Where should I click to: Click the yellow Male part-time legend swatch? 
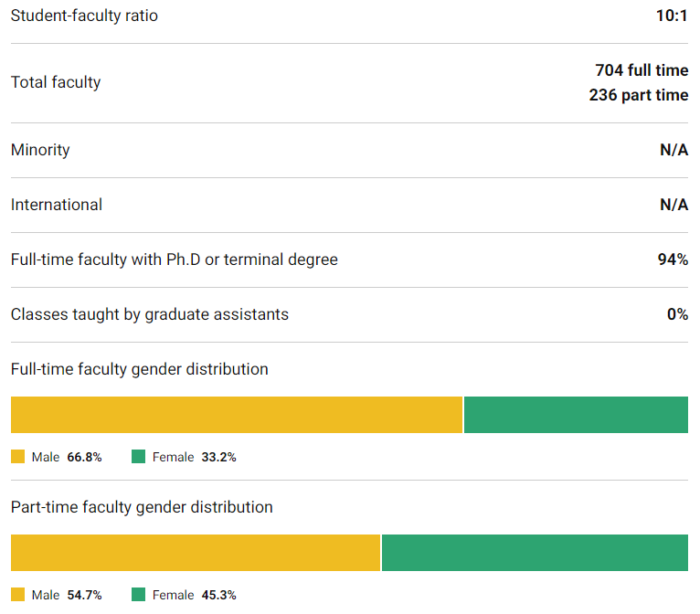coord(17,595)
